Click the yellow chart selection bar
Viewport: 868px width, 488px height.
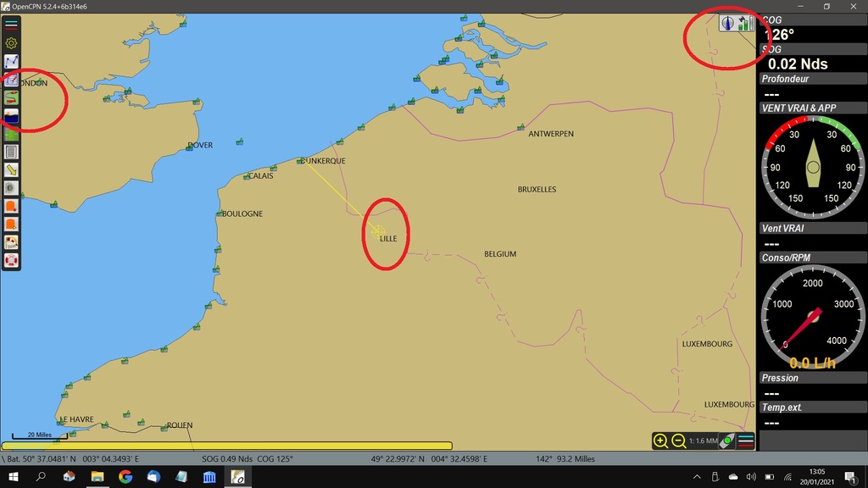(227, 446)
